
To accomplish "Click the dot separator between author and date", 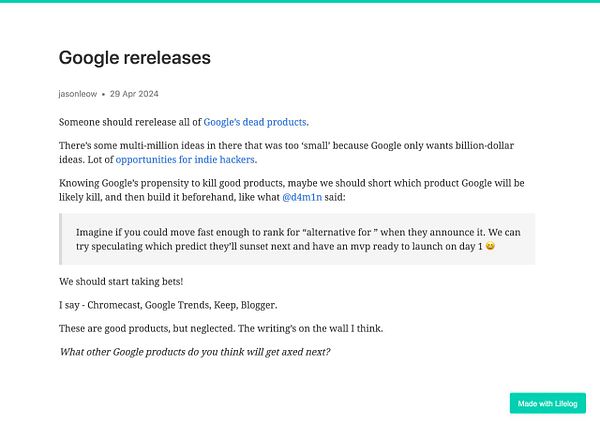I will [103, 94].
